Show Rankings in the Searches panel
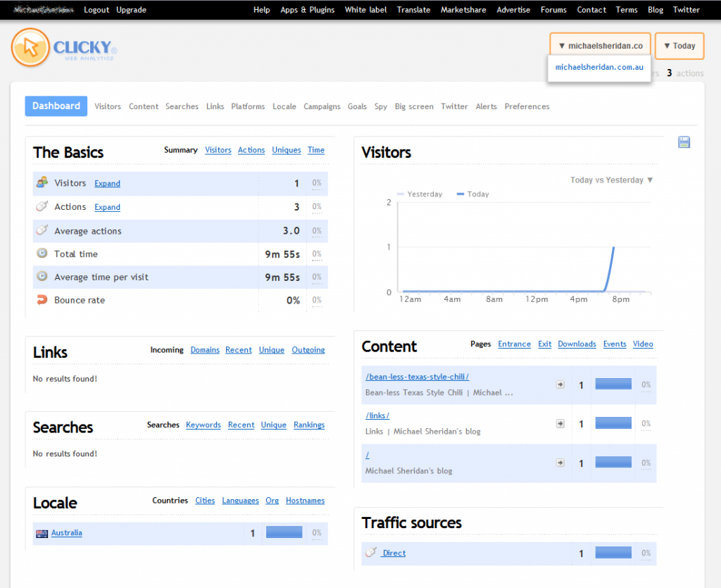The image size is (721, 588). click(309, 425)
